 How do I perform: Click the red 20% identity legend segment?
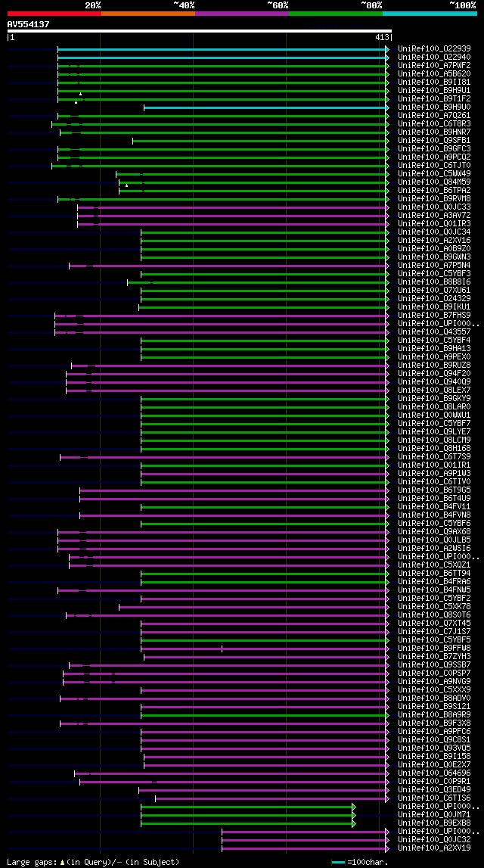(x=54, y=13)
